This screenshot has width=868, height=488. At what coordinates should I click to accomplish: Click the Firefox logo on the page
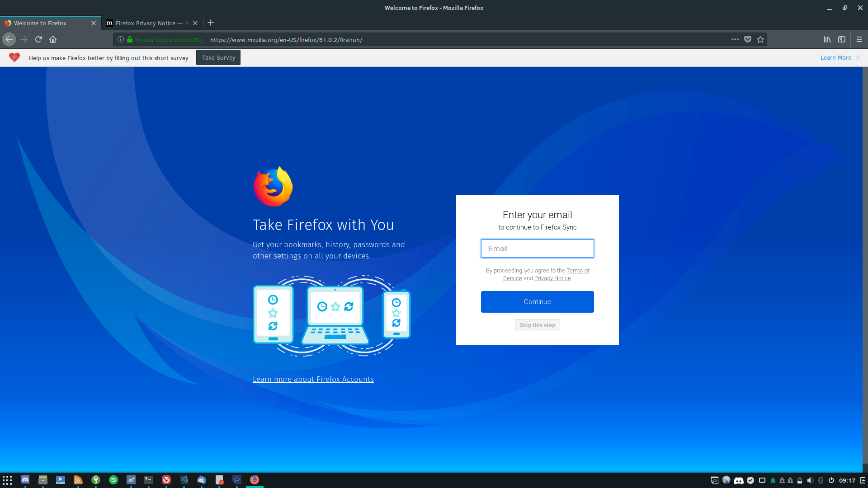point(273,186)
